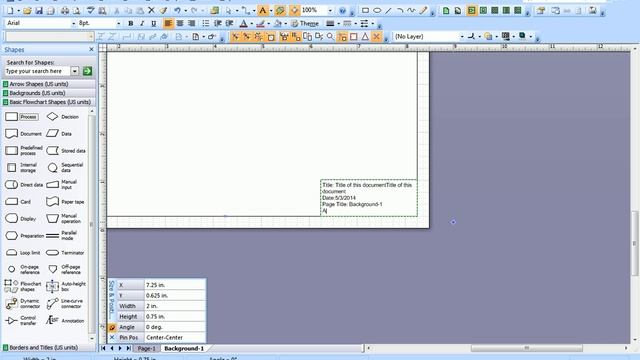Open the 100% zoom level dropdown
Screen dimensions: 640x360
point(330,11)
